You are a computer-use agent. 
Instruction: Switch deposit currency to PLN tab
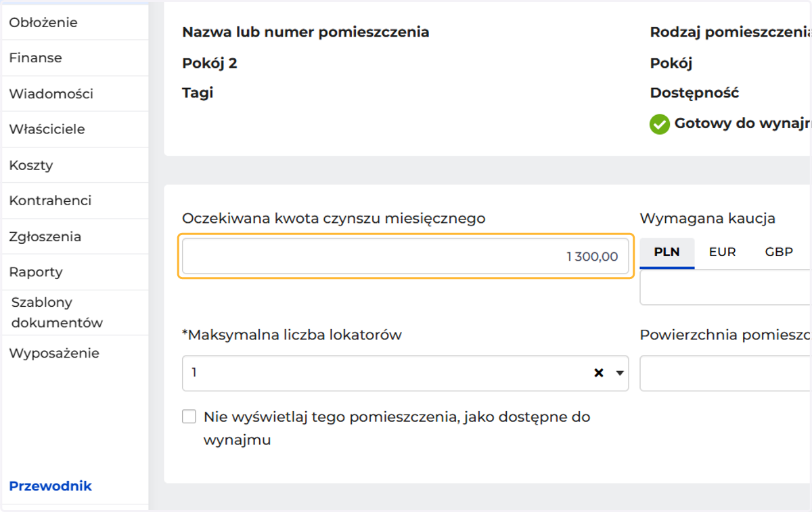[667, 252]
